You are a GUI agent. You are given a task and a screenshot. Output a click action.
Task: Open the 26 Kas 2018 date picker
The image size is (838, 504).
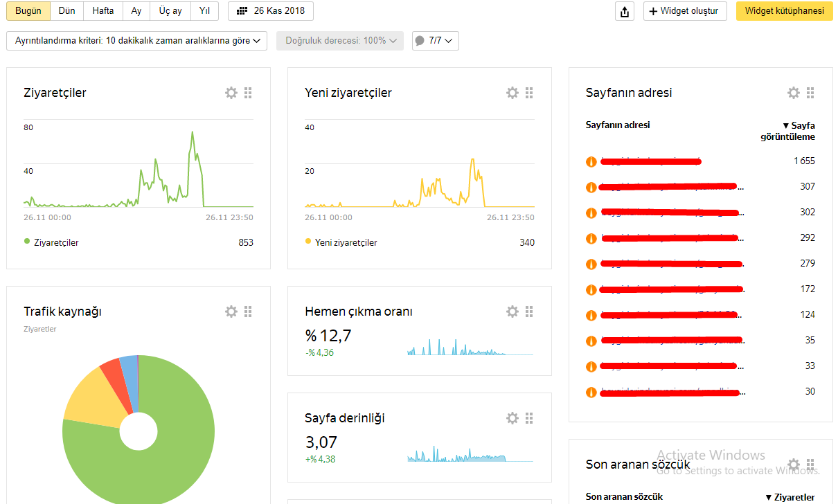coord(271,11)
